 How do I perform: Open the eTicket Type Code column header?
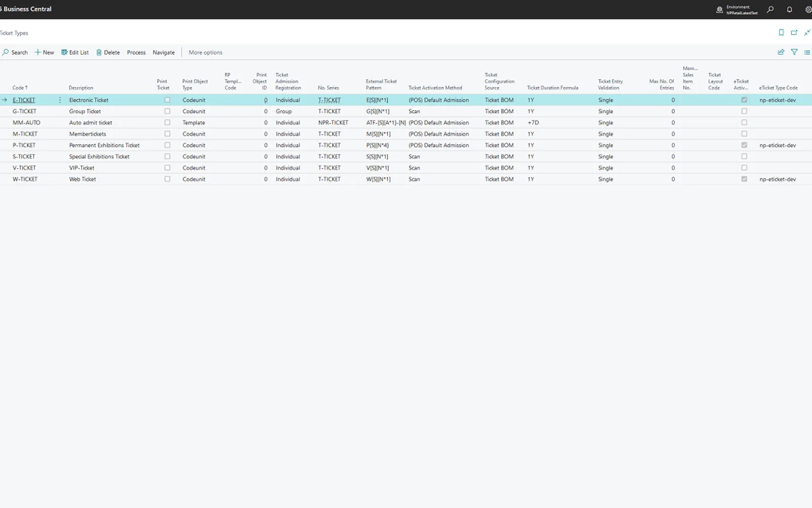779,88
